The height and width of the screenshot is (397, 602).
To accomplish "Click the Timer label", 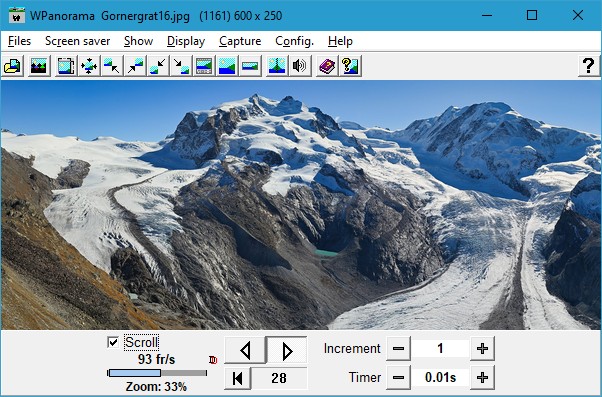I will [365, 377].
